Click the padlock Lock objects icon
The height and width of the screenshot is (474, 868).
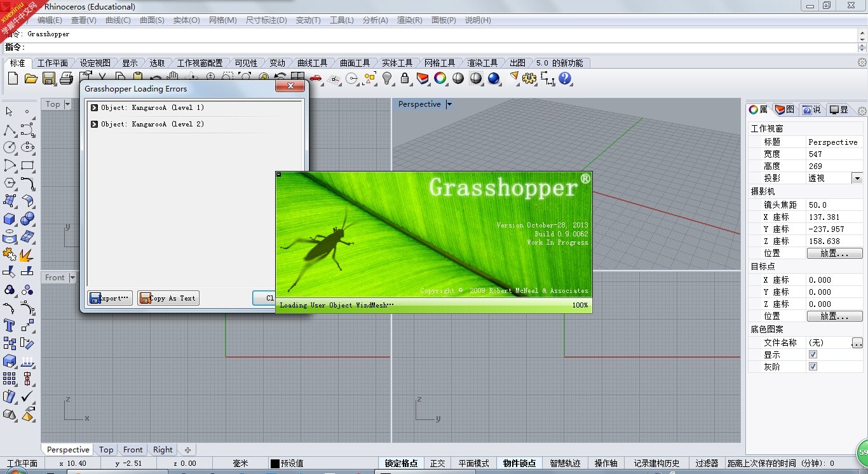coord(405,79)
